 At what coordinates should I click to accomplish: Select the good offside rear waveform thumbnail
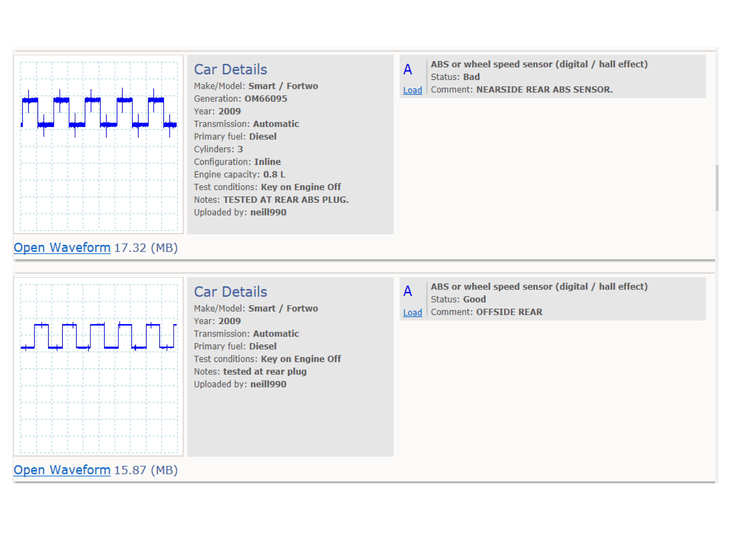(x=99, y=367)
